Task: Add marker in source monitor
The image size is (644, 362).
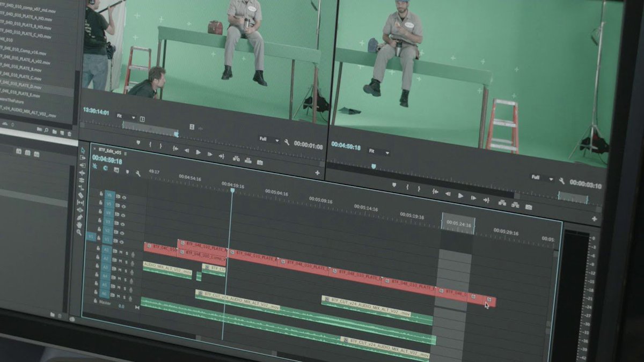Action: [138, 142]
